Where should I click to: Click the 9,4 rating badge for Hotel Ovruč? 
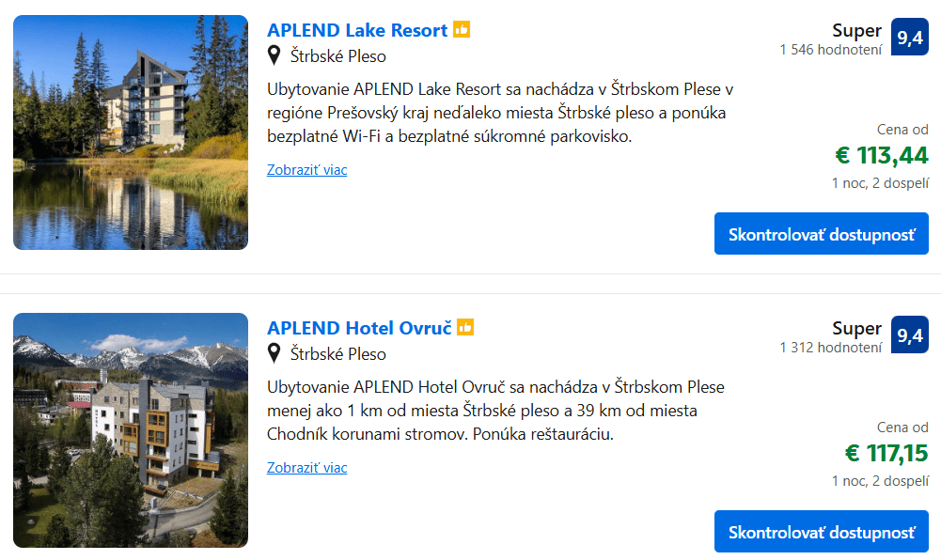pyautogui.click(x=909, y=334)
